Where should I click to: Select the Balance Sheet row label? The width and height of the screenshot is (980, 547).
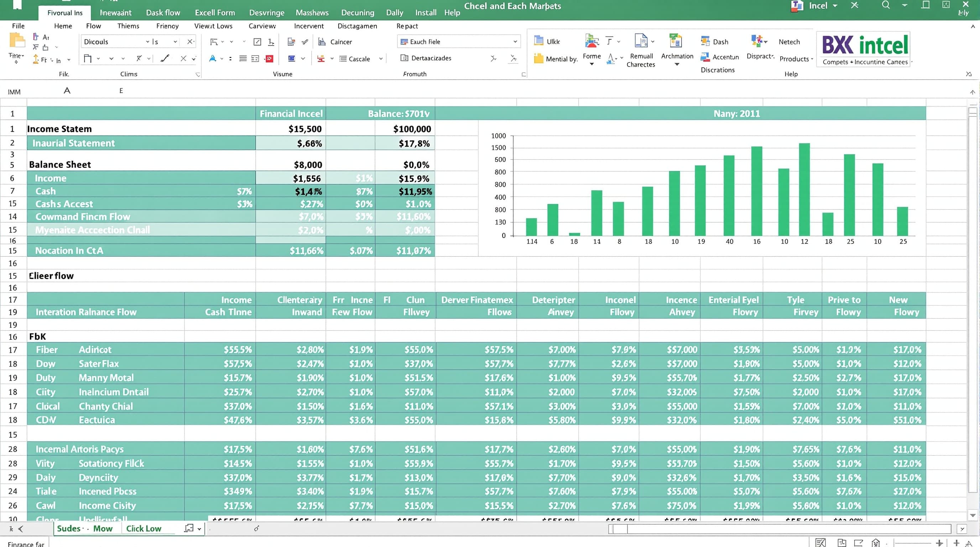(x=60, y=165)
